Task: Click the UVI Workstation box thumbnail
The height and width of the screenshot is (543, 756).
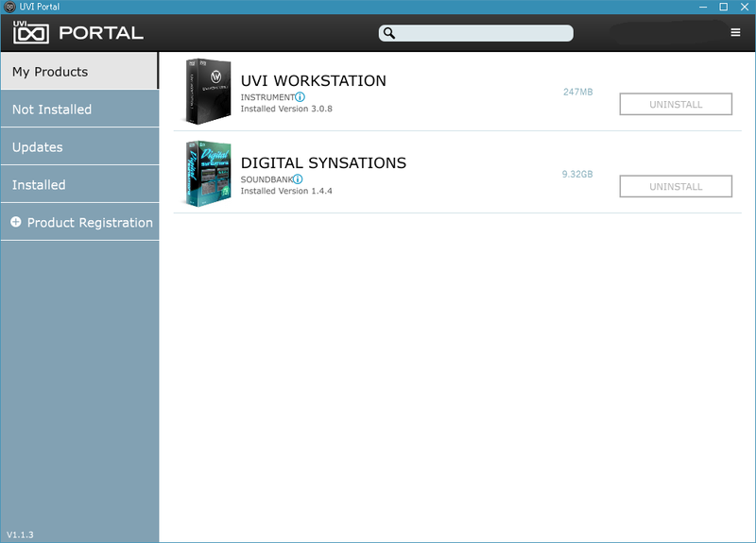Action: click(208, 92)
